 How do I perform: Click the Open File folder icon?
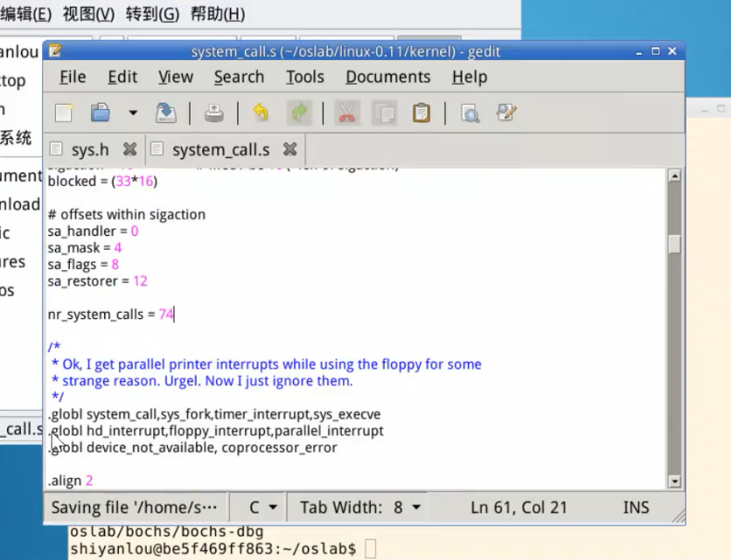pyautogui.click(x=101, y=113)
